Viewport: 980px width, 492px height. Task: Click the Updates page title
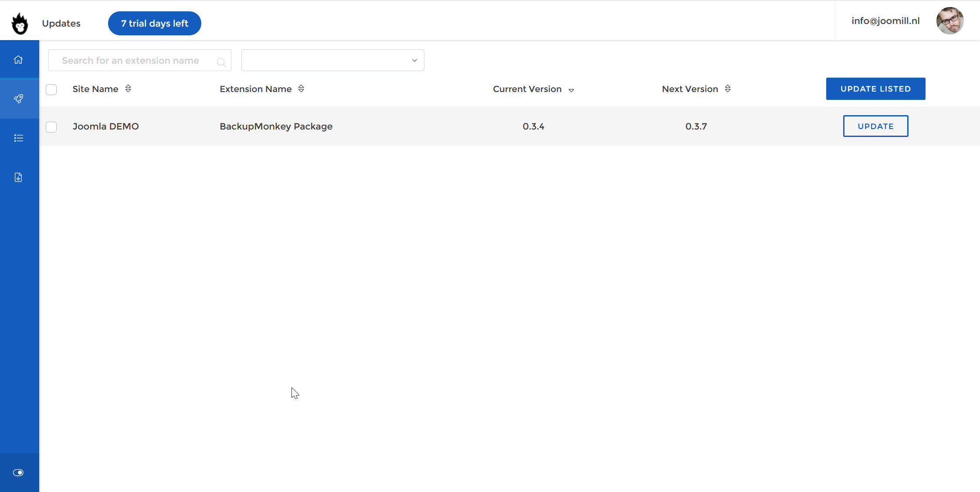pyautogui.click(x=61, y=24)
